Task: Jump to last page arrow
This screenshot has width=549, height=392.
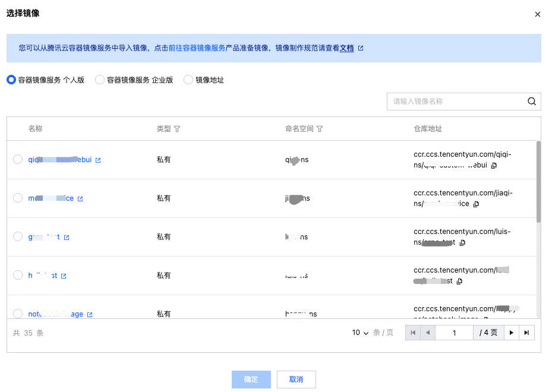Action: point(526,333)
